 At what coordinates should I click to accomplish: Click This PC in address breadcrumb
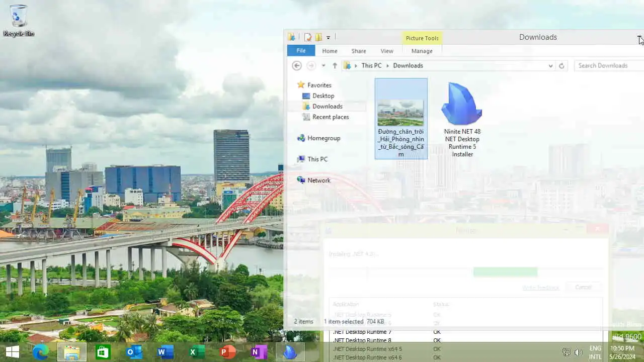(x=371, y=65)
